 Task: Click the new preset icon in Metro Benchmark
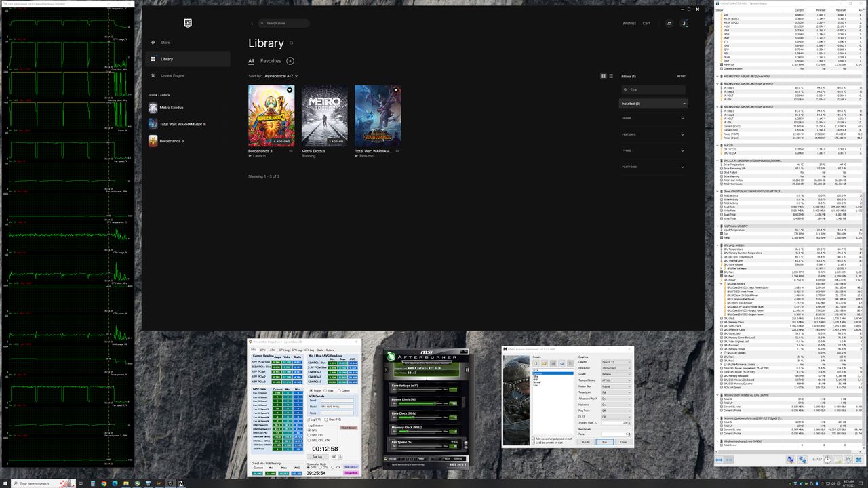(x=536, y=363)
